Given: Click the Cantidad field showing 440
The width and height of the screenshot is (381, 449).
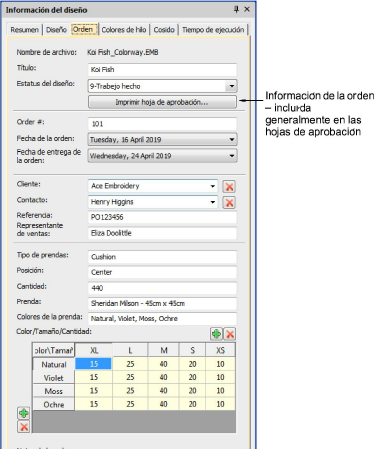Looking at the screenshot, I should (x=162, y=288).
